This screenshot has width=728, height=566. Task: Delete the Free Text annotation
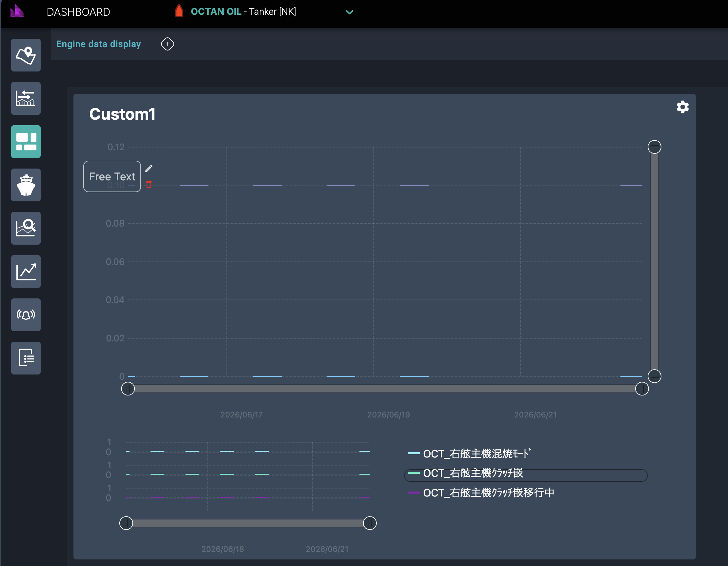pyautogui.click(x=149, y=184)
